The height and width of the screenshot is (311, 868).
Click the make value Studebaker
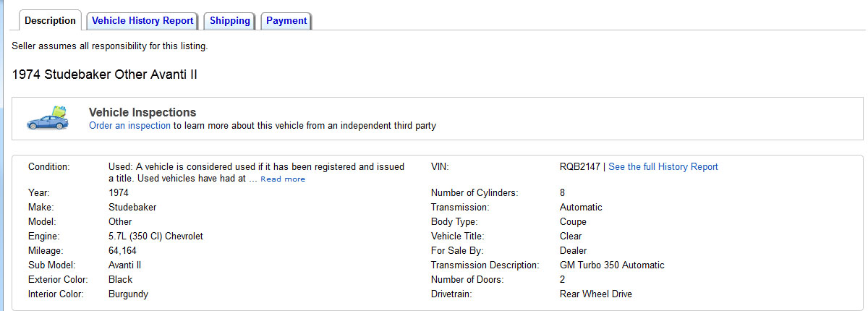(132, 207)
